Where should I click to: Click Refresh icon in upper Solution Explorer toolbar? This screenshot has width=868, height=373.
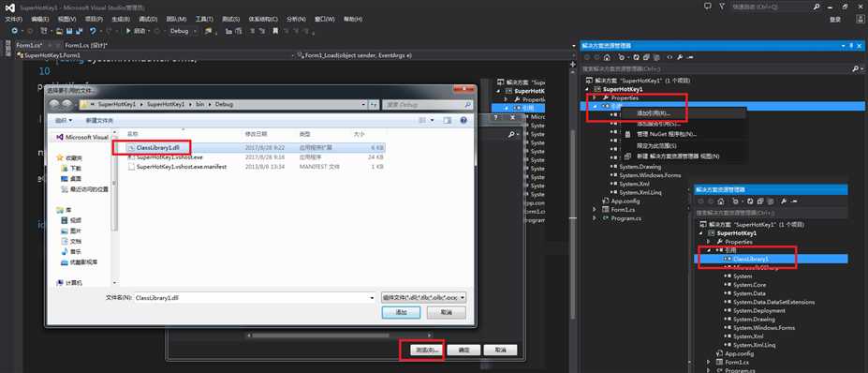click(x=637, y=57)
